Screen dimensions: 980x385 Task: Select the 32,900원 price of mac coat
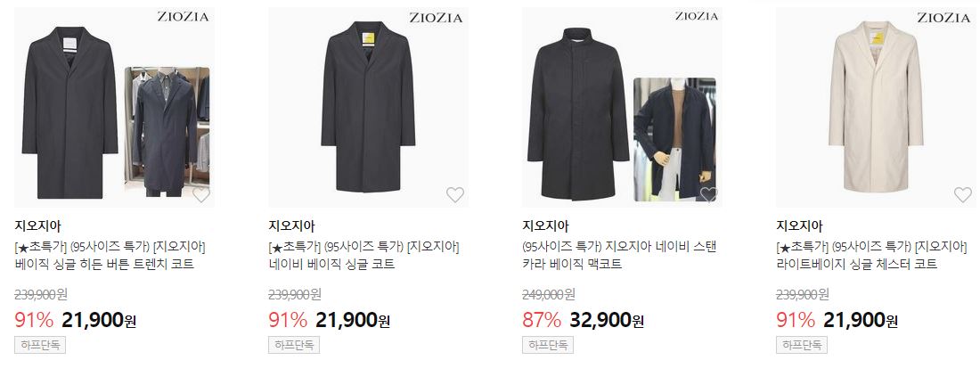606,321
